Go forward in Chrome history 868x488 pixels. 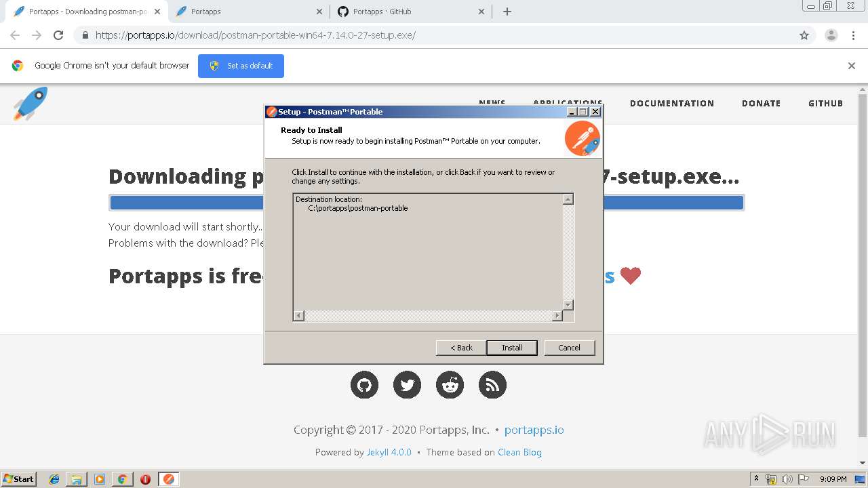pyautogui.click(x=37, y=35)
